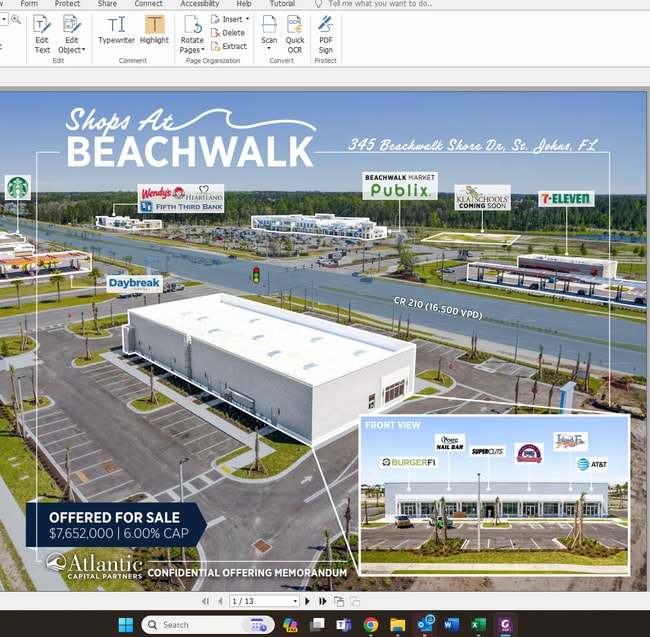Jump to last page button
650x637 pixels.
pos(323,601)
